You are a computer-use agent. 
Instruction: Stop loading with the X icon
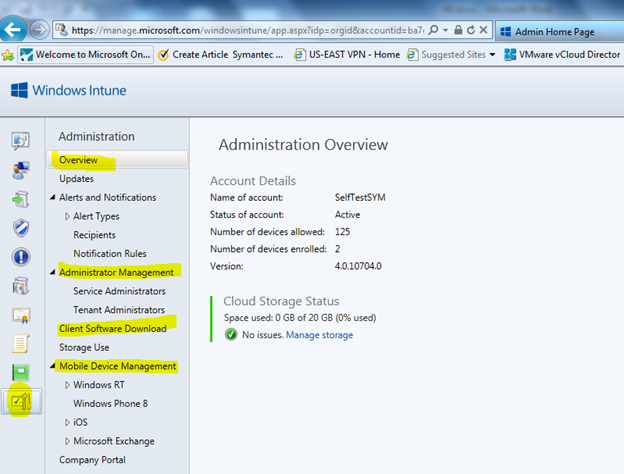coord(484,30)
